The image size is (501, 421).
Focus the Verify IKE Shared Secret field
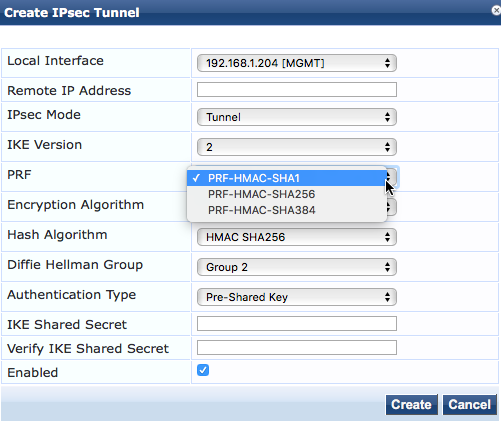[x=297, y=348]
